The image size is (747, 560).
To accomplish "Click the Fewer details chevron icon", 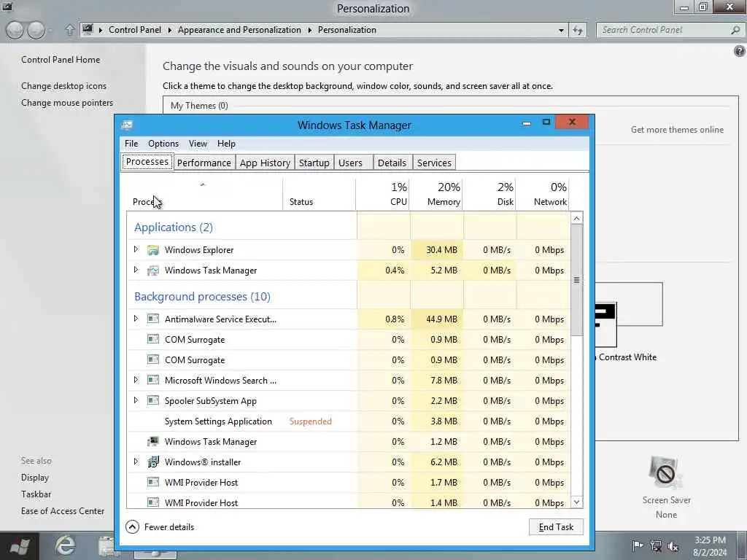I will 133,526.
